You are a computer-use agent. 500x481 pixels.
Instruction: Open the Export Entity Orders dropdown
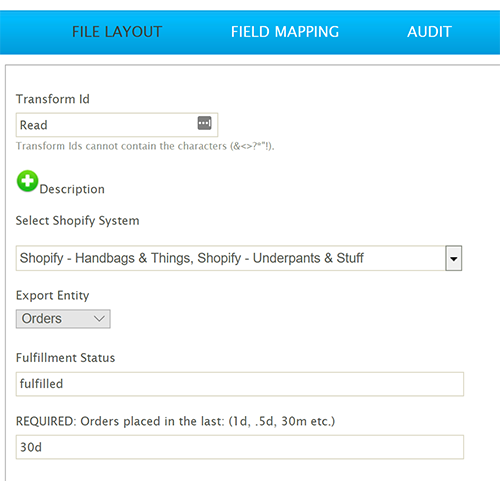tap(63, 319)
